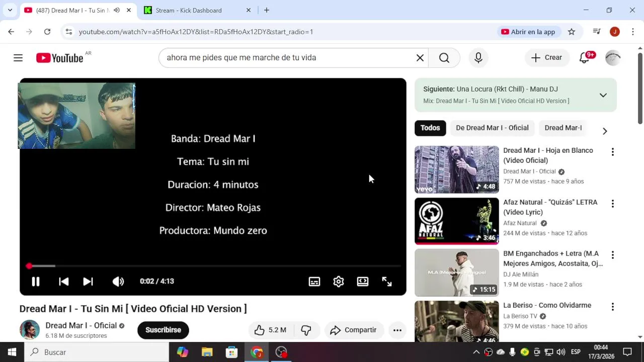Viewport: 644px width, 362px height.
Task: Open system volume tray icon
Action: click(x=561, y=352)
